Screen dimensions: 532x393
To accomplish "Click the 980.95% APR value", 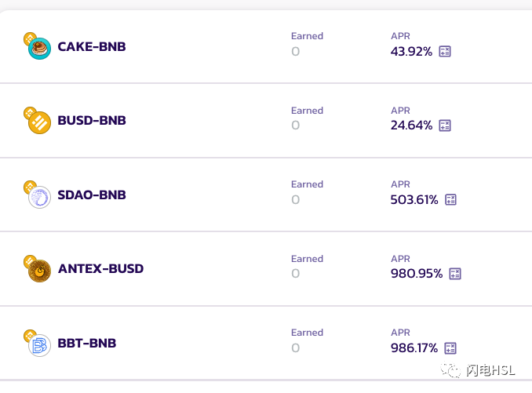I will click(x=417, y=274).
